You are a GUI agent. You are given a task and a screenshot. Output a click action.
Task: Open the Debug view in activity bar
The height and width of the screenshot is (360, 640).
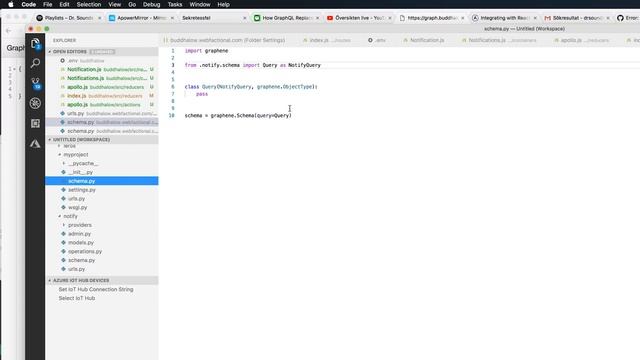pyautogui.click(x=36, y=103)
